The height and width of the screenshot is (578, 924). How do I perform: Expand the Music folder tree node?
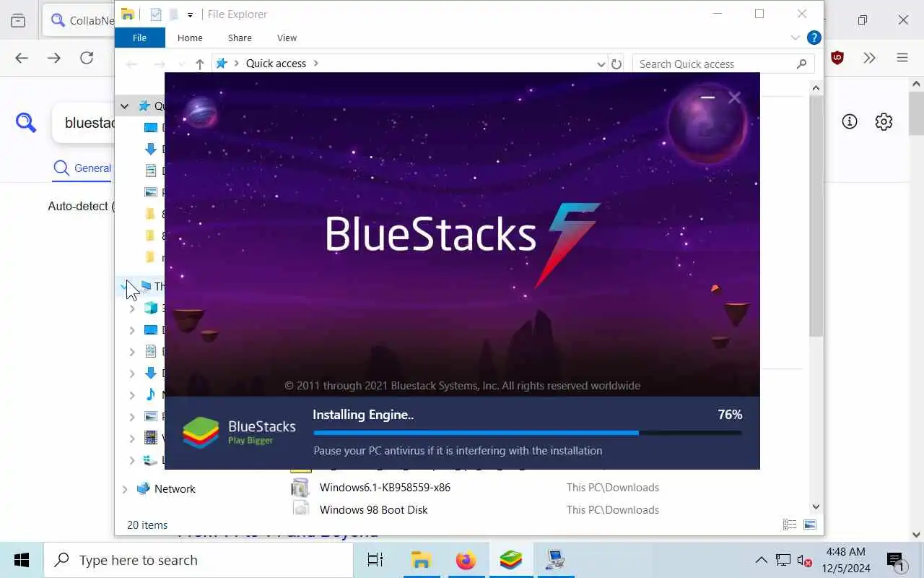pos(132,395)
